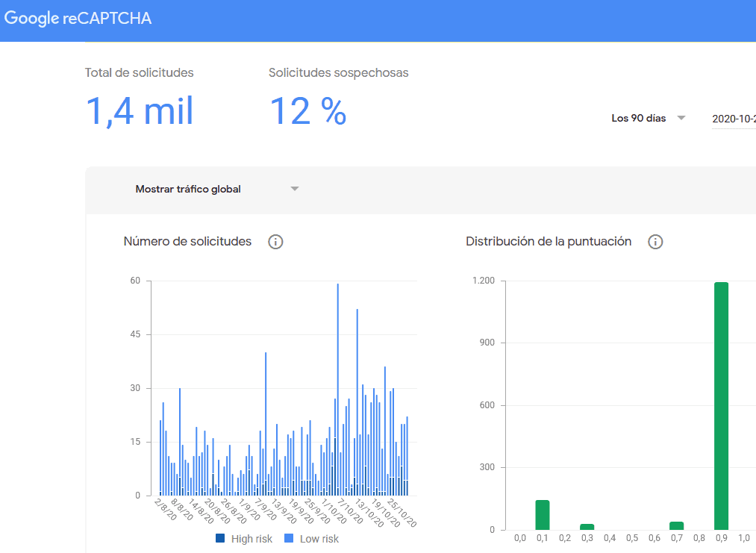The image size is (756, 553).
Task: Click the tallest request bar near 1/10/20
Action: [x=337, y=389]
